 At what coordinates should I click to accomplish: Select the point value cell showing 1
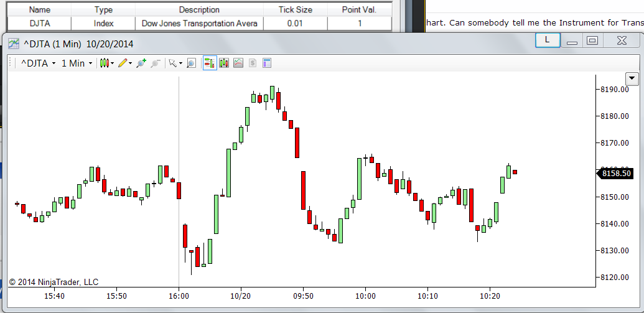360,24
